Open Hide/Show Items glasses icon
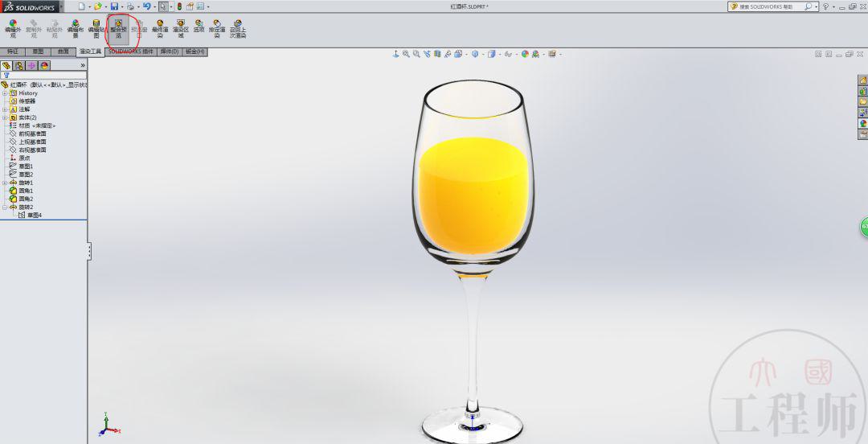The height and width of the screenshot is (444, 868). click(508, 54)
